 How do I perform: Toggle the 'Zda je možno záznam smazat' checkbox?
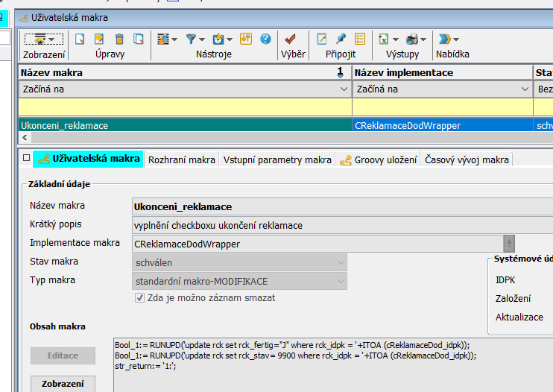click(x=139, y=297)
